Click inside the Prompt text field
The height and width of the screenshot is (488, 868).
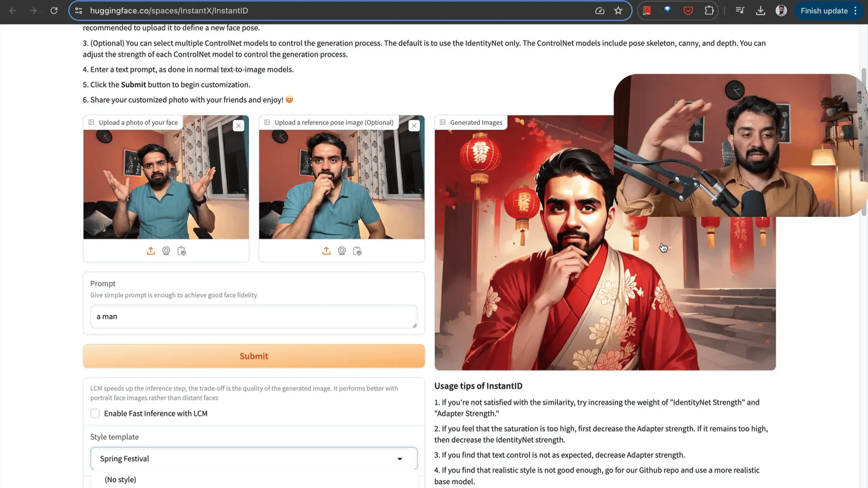click(x=253, y=317)
